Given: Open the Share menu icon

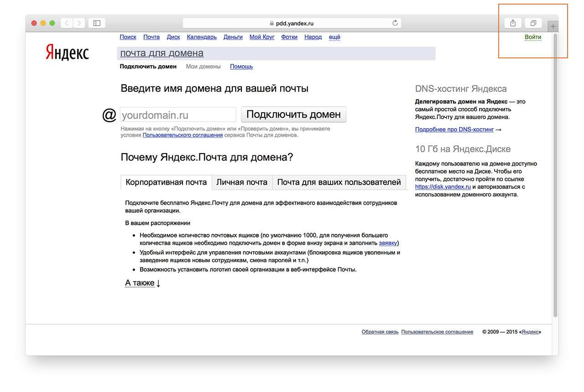Looking at the screenshot, I should [513, 23].
